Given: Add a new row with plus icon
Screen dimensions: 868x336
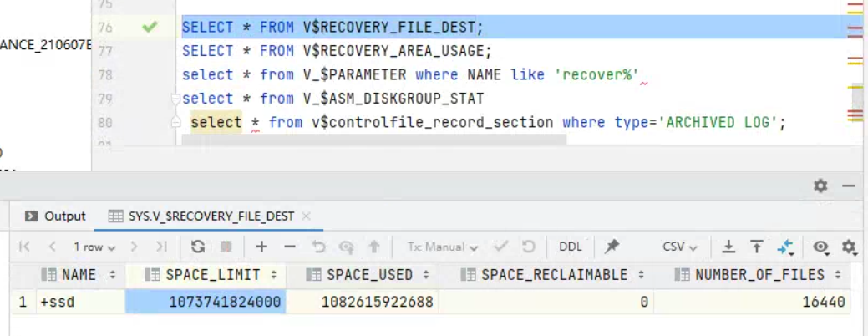Looking at the screenshot, I should [x=261, y=247].
